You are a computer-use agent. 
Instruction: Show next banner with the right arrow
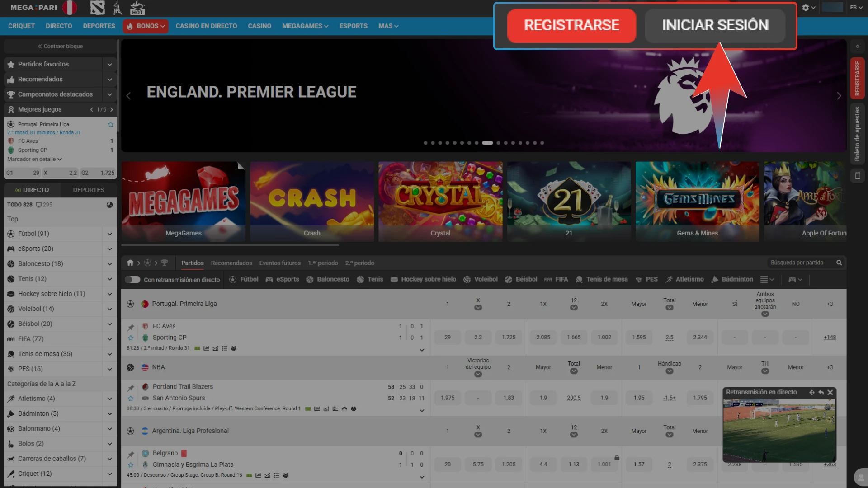click(839, 96)
